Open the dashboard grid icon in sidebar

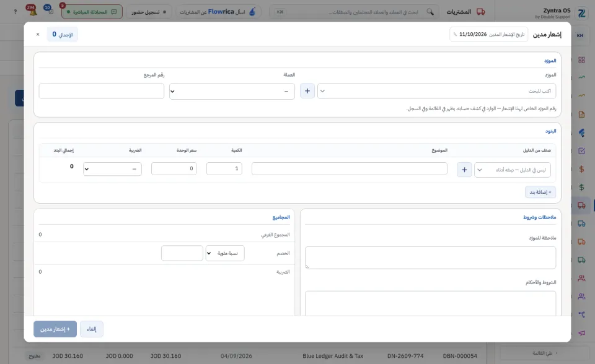coord(581,60)
